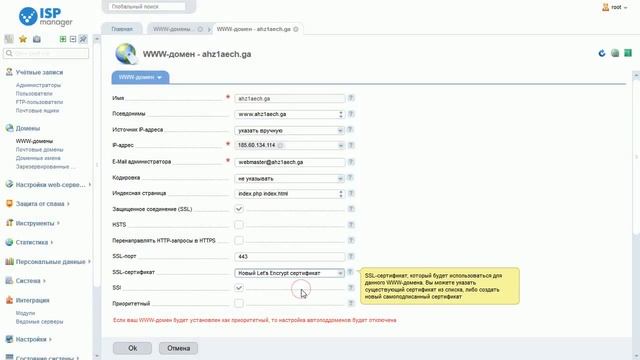Open WWW-домены in sidebar
The width and height of the screenshot is (640, 360).
[x=34, y=141]
